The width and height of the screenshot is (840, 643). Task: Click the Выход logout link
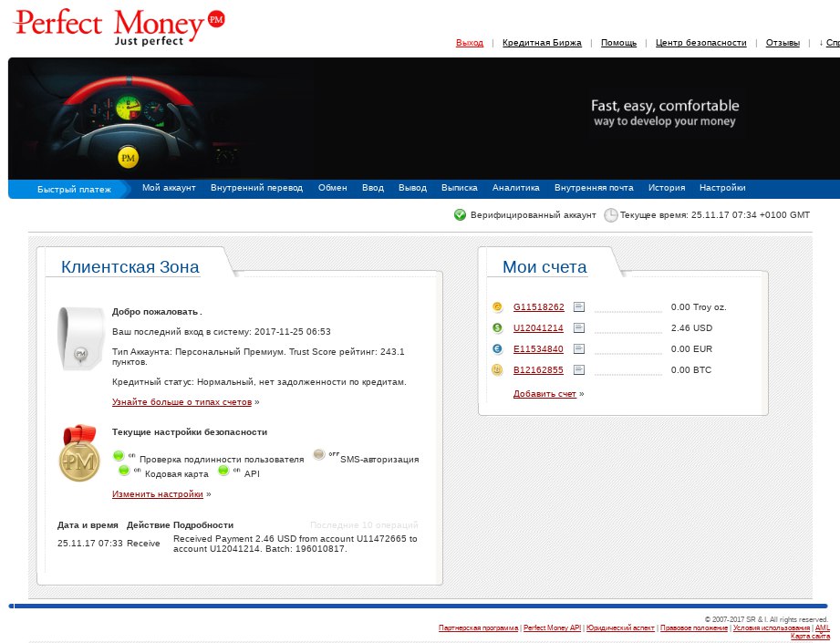click(470, 43)
